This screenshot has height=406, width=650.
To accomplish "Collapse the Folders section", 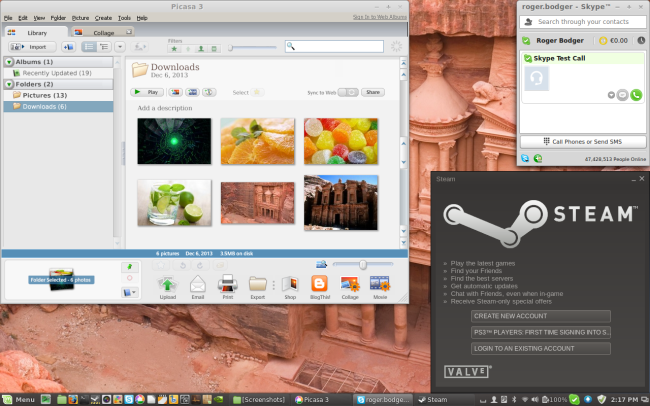I will click(x=9, y=84).
